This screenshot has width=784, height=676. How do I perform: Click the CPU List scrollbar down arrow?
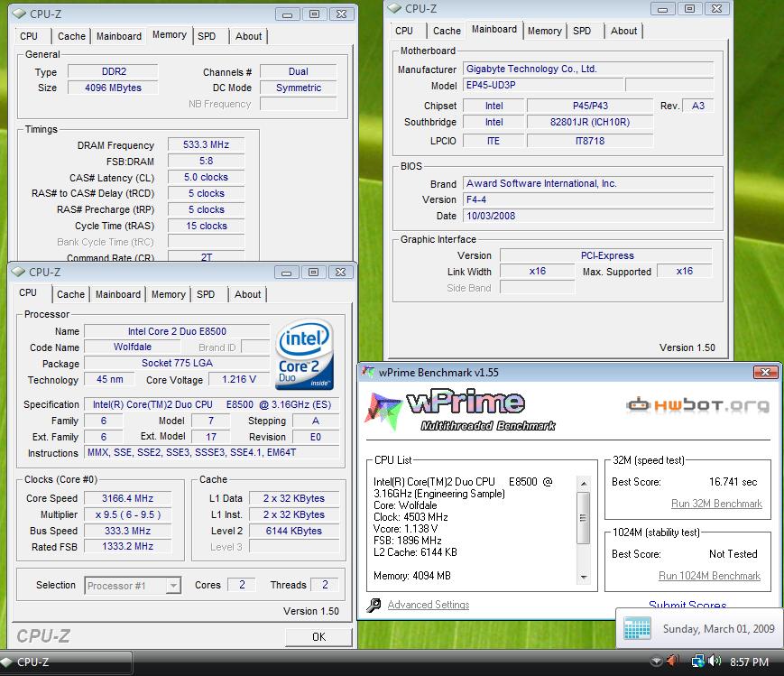(584, 578)
